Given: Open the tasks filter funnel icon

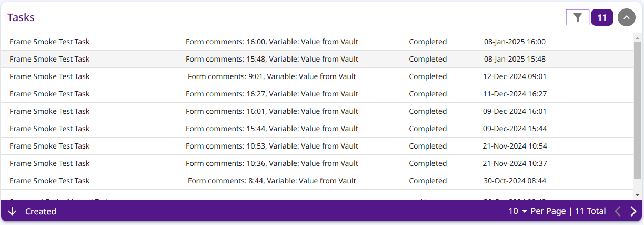Looking at the screenshot, I should (578, 17).
